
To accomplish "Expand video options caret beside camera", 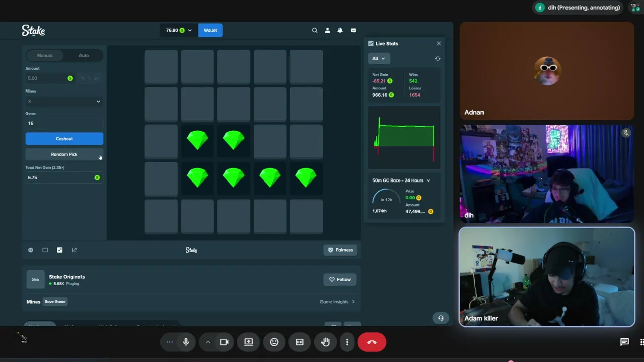I will tap(208, 342).
